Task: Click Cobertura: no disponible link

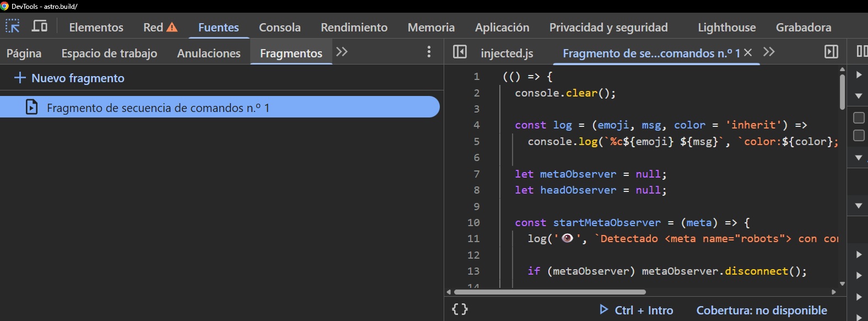Action: (x=761, y=311)
